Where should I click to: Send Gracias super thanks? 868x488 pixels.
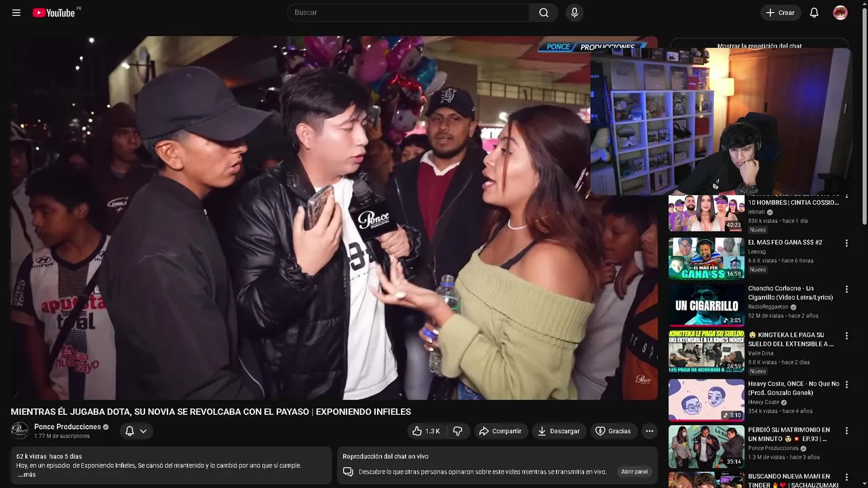[613, 431]
